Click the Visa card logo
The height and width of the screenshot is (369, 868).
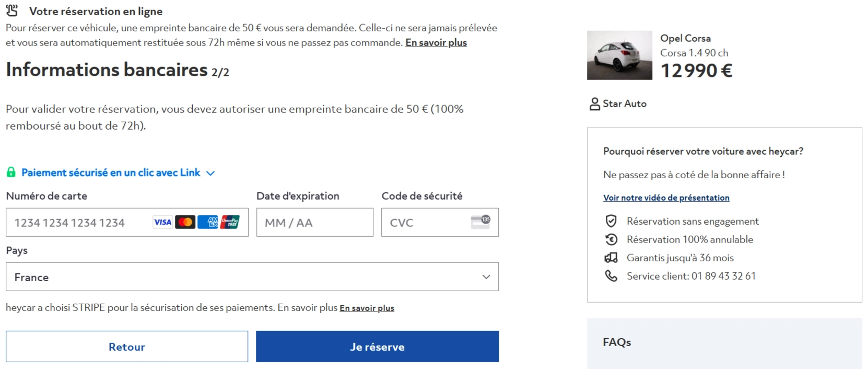(162, 222)
